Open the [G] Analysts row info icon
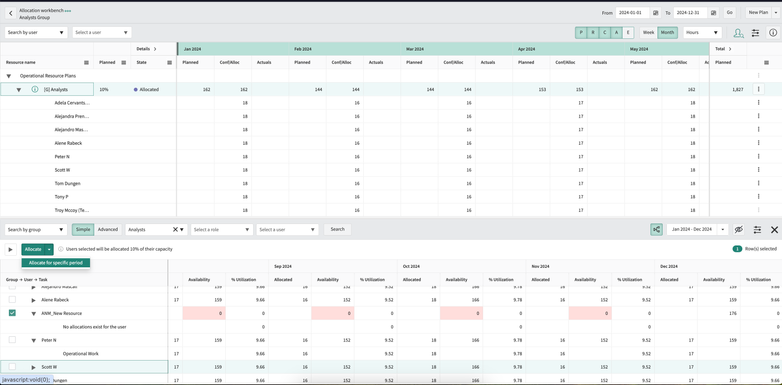This screenshot has height=385, width=782. point(34,89)
